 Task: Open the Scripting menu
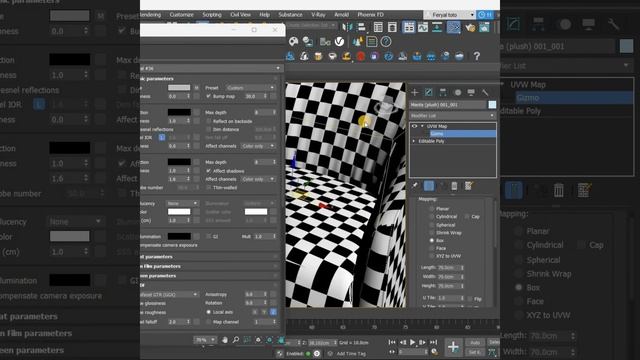click(212, 15)
